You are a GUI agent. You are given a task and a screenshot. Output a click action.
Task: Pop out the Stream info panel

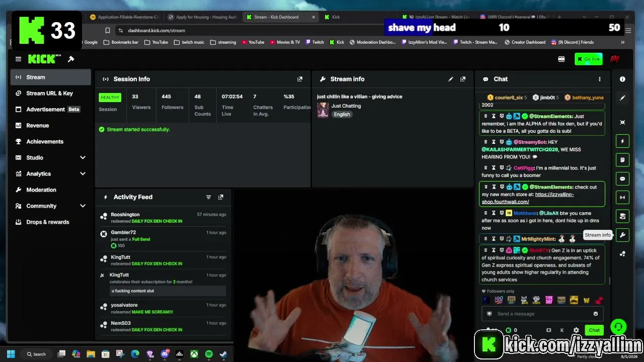point(463,79)
